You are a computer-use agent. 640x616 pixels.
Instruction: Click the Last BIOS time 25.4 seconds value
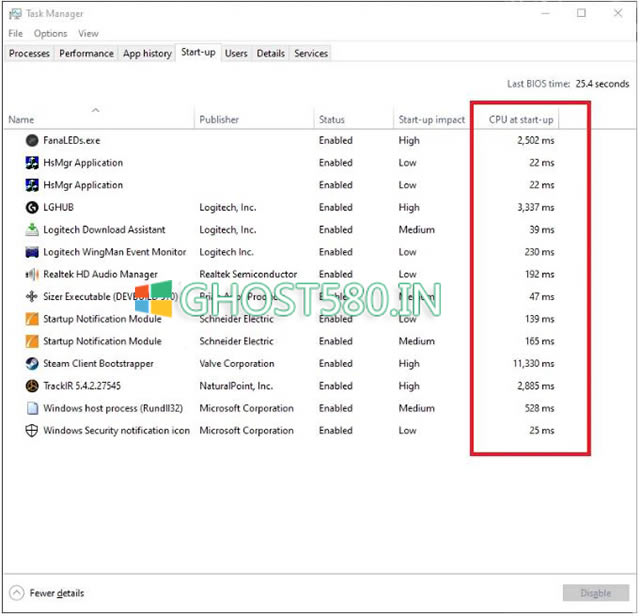602,84
